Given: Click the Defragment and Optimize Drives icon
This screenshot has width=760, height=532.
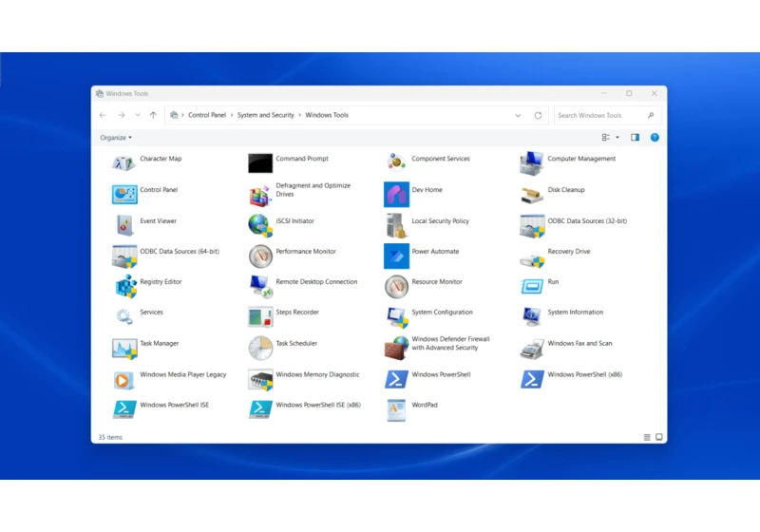Looking at the screenshot, I should coord(260,196).
